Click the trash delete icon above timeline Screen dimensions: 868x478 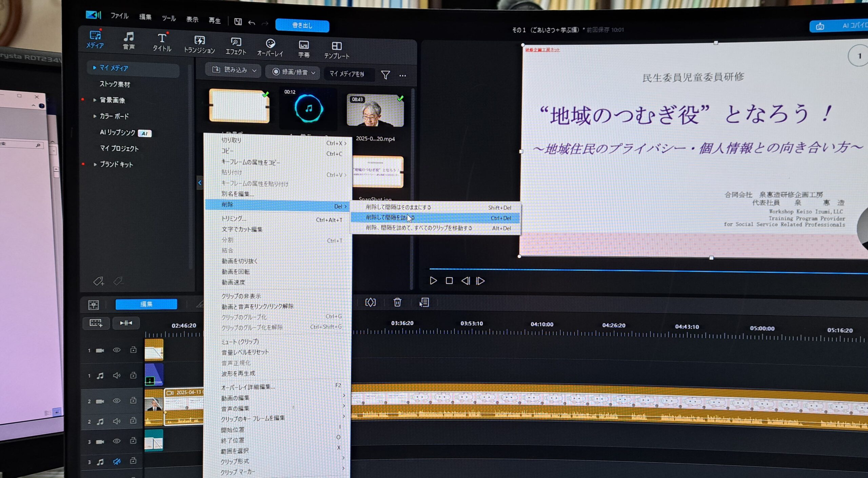pyautogui.click(x=397, y=302)
